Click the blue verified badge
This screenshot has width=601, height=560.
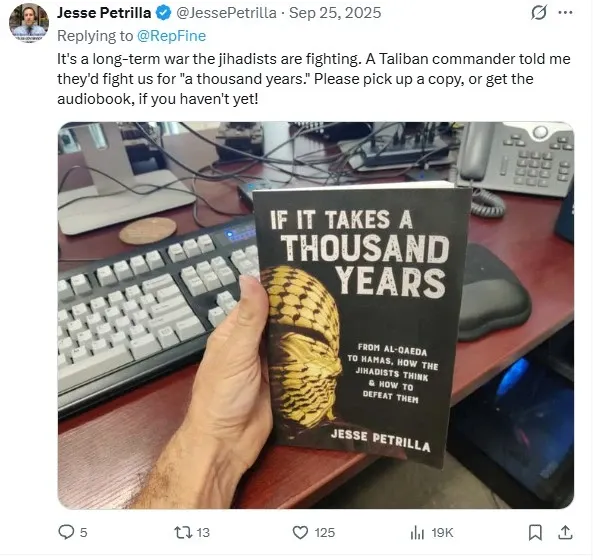[163, 13]
